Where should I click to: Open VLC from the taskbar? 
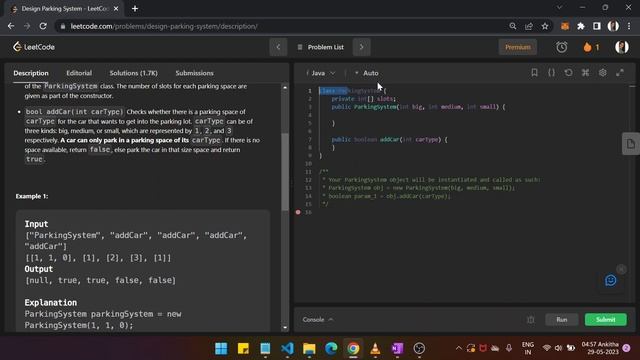tap(375, 349)
